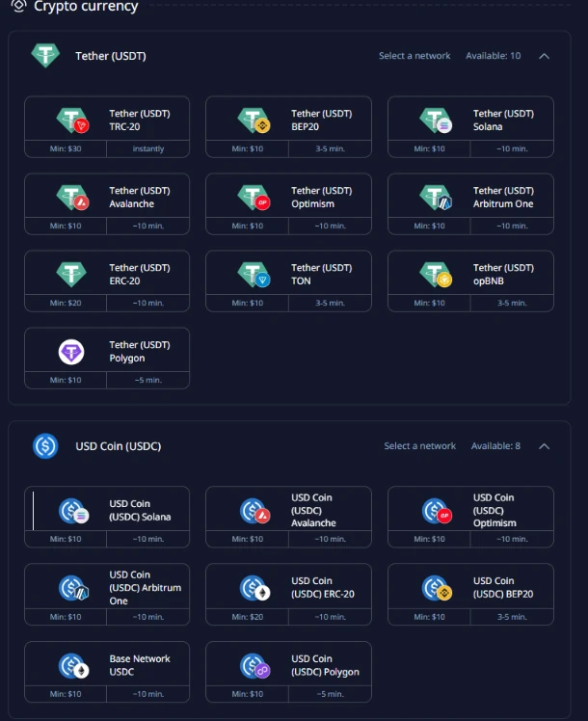The height and width of the screenshot is (721, 588).
Task: Click the USDC Optimism coin icon
Action: coord(437,511)
